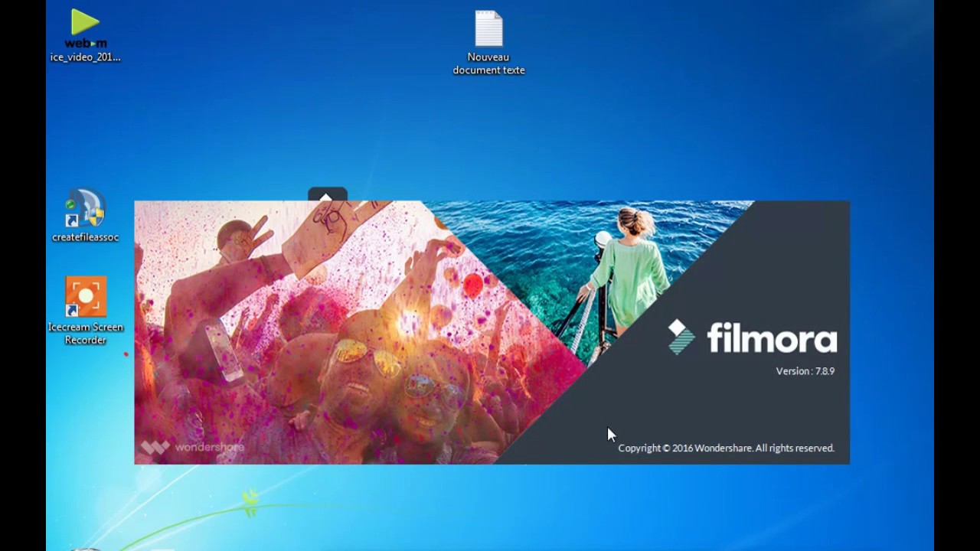The image size is (980, 551).
Task: Click the Filmora logo on splash screen
Action: click(x=681, y=337)
